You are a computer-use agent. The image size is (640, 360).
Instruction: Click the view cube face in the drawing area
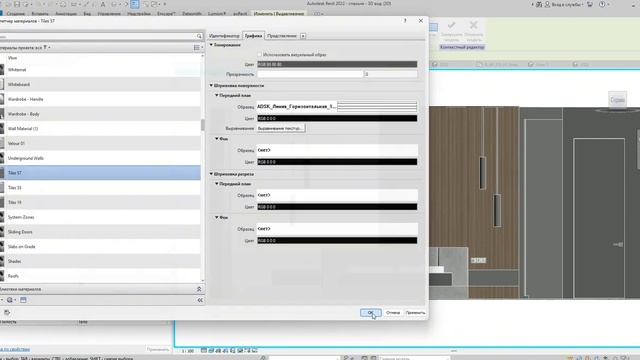(618, 100)
